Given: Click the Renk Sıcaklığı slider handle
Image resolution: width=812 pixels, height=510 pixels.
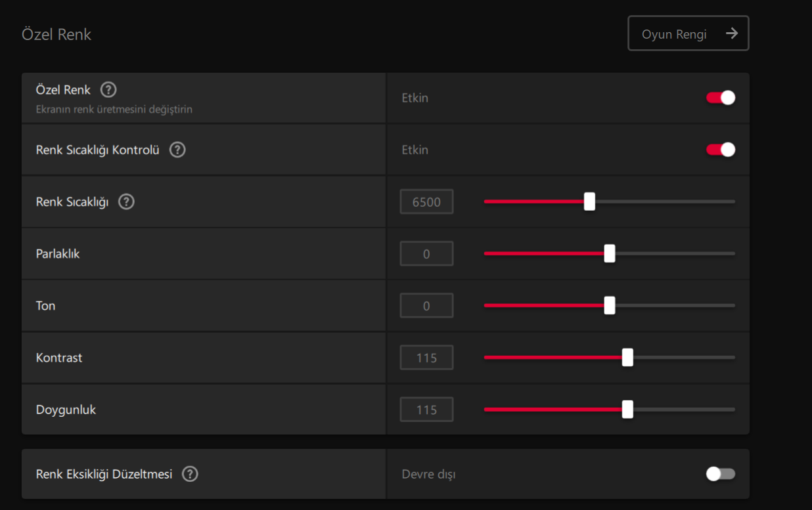Looking at the screenshot, I should point(589,202).
